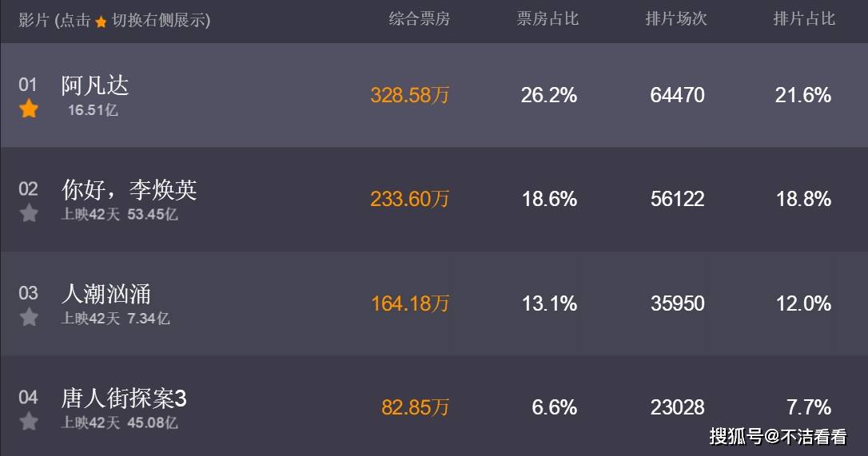Image resolution: width=868 pixels, height=456 pixels.
Task: Toggle the orange star beside 阿凡达
Action: point(29,109)
